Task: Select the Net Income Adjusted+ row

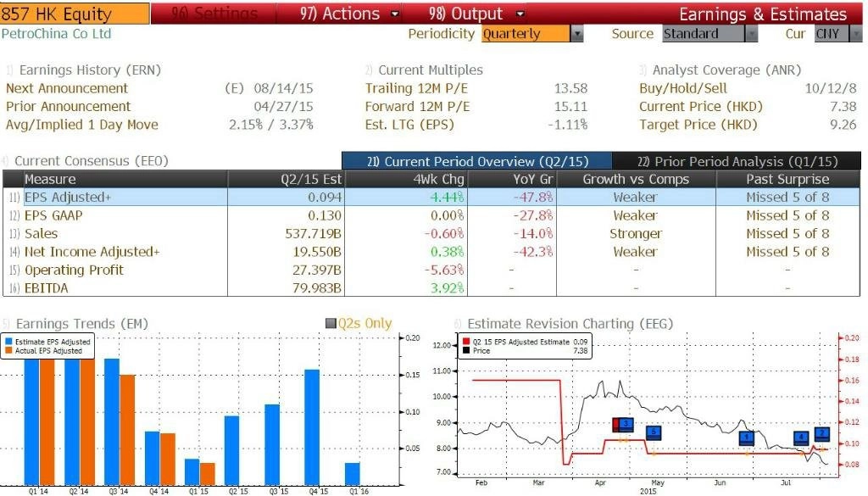Action: click(x=431, y=252)
